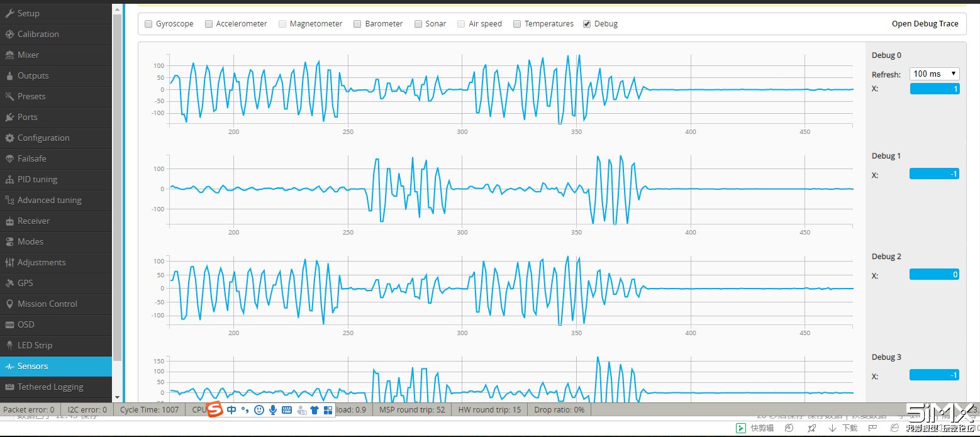
Task: Open Configuration via its gear icon
Action: 9,138
